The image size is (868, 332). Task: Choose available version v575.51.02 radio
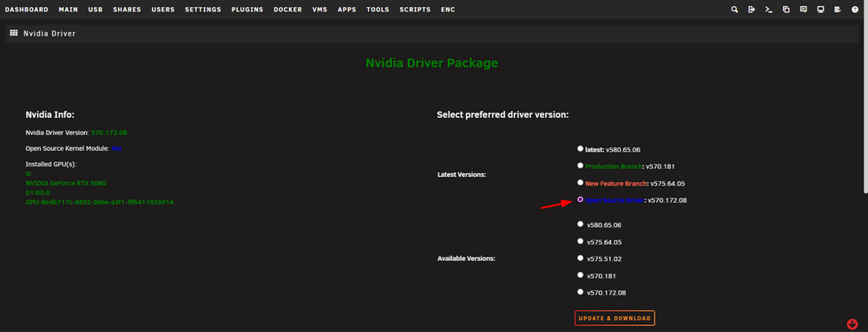pos(580,257)
